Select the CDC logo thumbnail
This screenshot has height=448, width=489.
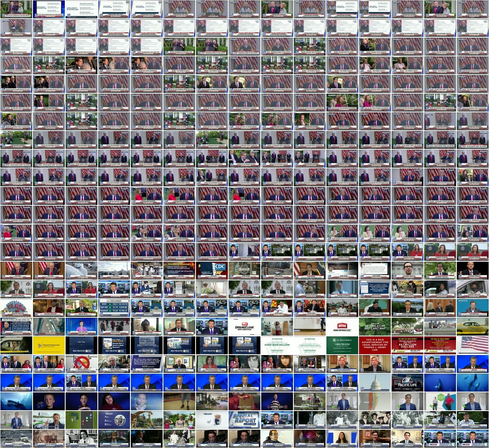pyautogui.click(x=212, y=270)
